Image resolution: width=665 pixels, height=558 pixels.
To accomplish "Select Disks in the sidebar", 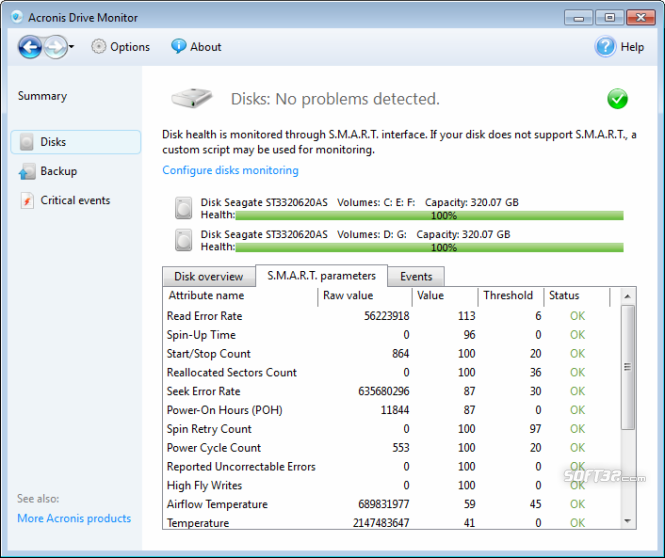I will [76, 142].
